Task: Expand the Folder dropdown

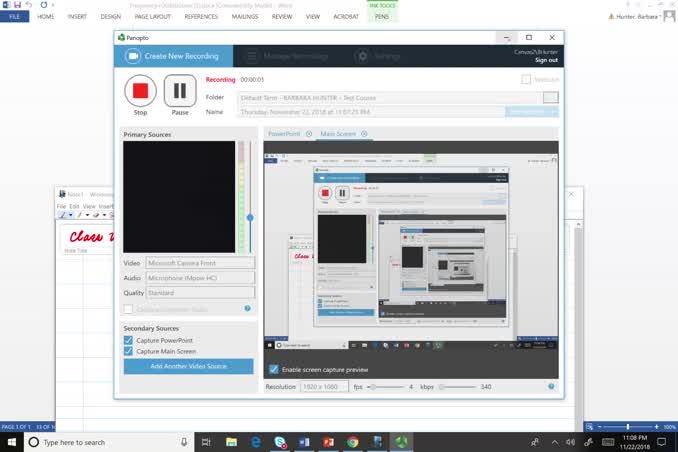Action: (550, 97)
